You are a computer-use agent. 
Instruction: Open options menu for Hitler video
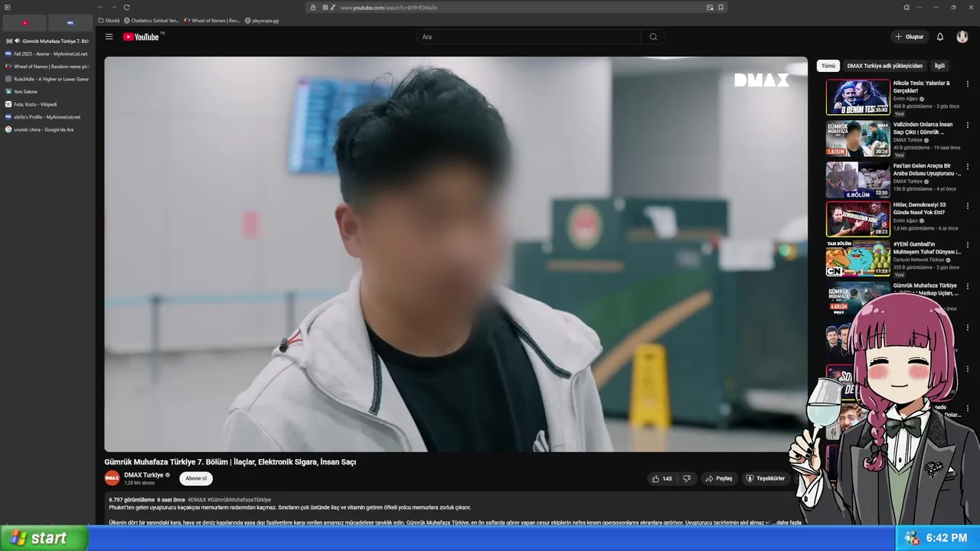967,206
